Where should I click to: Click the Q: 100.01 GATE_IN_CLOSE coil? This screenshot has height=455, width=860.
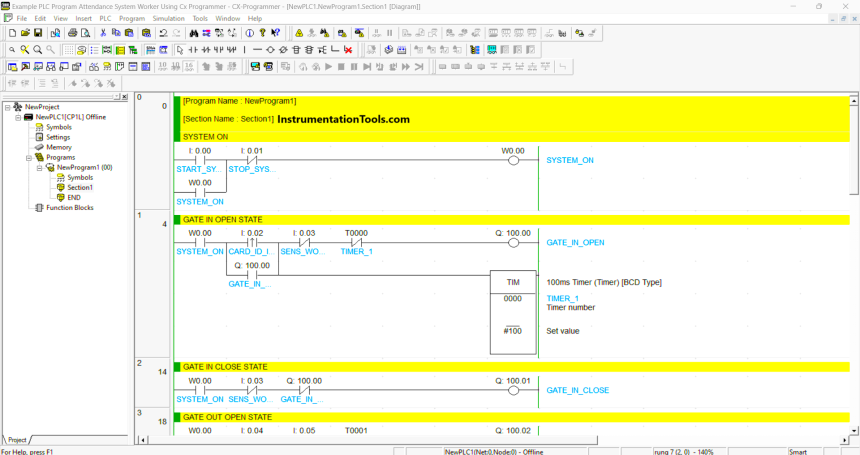513,390
